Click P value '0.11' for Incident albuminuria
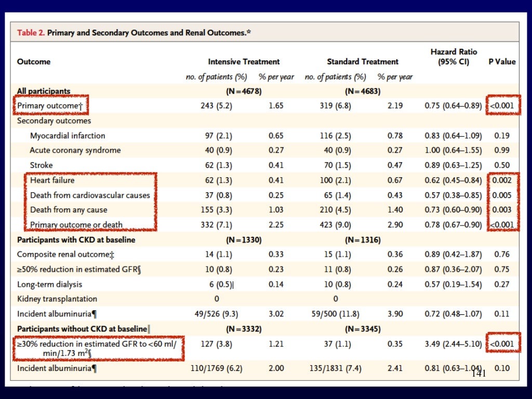This screenshot has width=532, height=399. (501, 314)
